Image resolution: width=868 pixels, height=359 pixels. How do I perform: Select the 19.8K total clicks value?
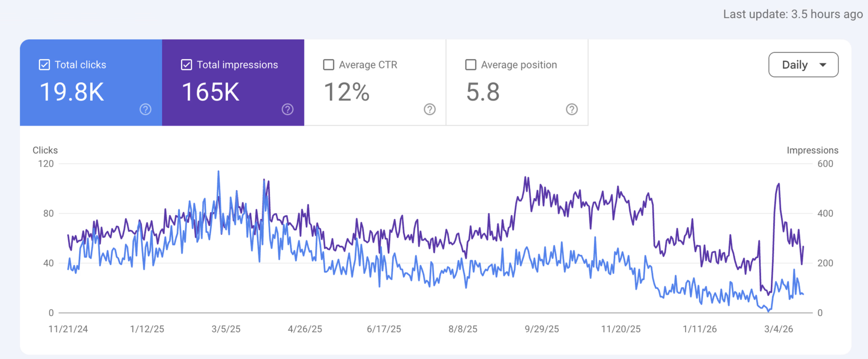[x=72, y=92]
